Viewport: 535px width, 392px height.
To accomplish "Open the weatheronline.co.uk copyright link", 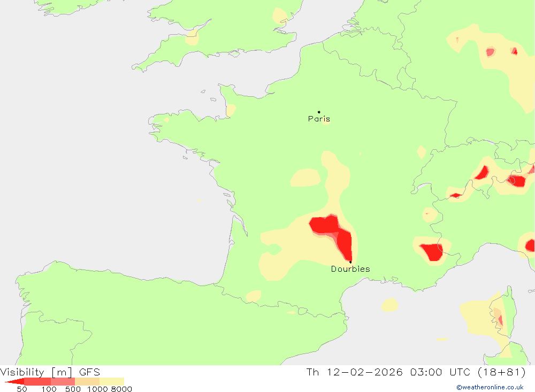I will [490, 387].
